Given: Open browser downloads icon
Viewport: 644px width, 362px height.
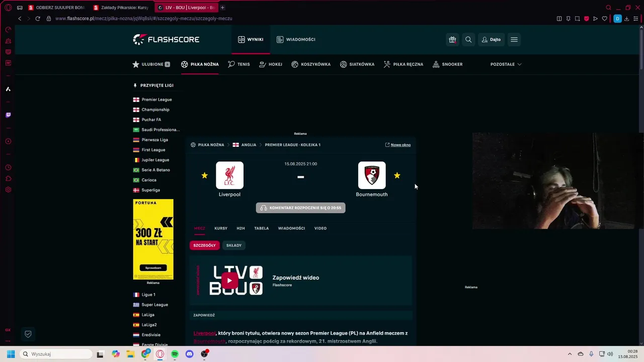Looking at the screenshot, I should [627, 19].
